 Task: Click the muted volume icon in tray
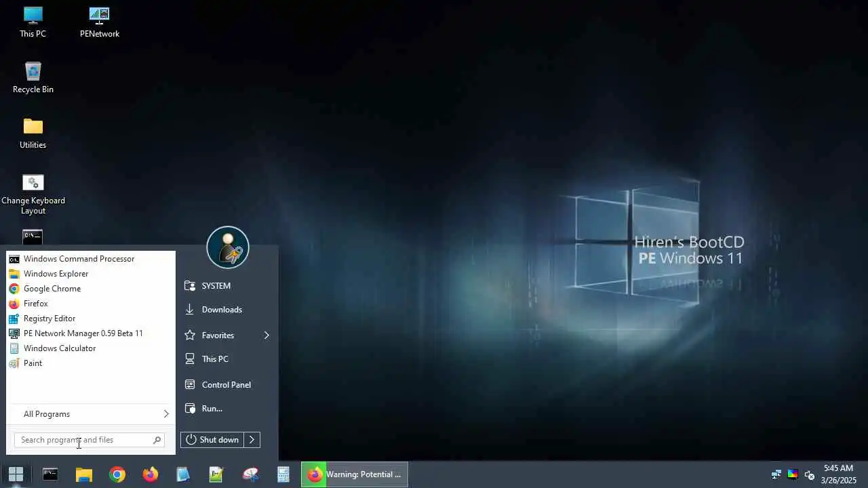[x=809, y=474]
